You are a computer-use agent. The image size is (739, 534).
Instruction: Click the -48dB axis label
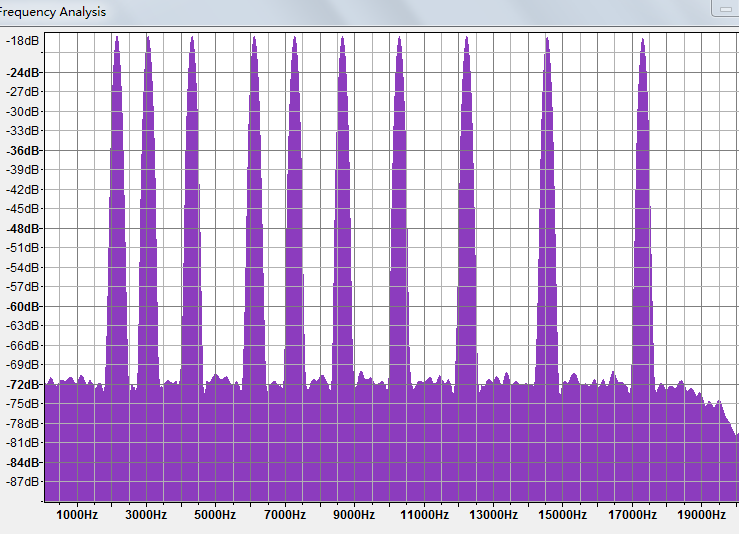pyautogui.click(x=22, y=229)
